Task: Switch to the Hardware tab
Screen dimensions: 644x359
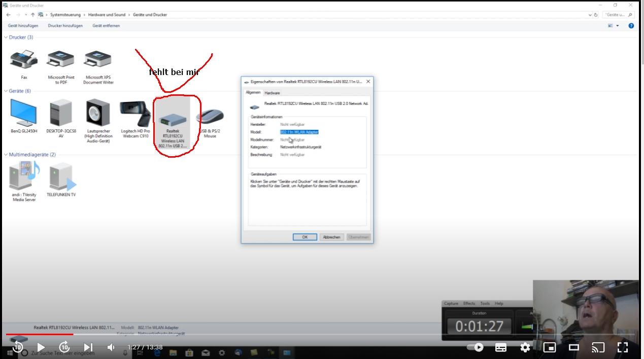Action: tap(272, 93)
